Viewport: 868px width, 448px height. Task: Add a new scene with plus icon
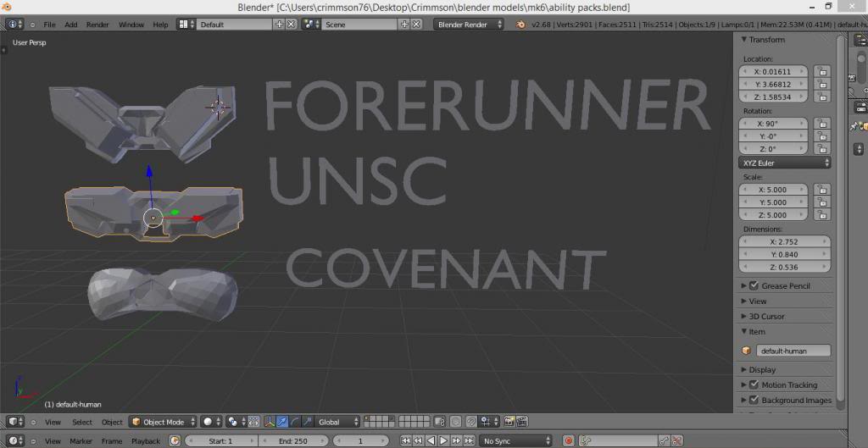404,25
